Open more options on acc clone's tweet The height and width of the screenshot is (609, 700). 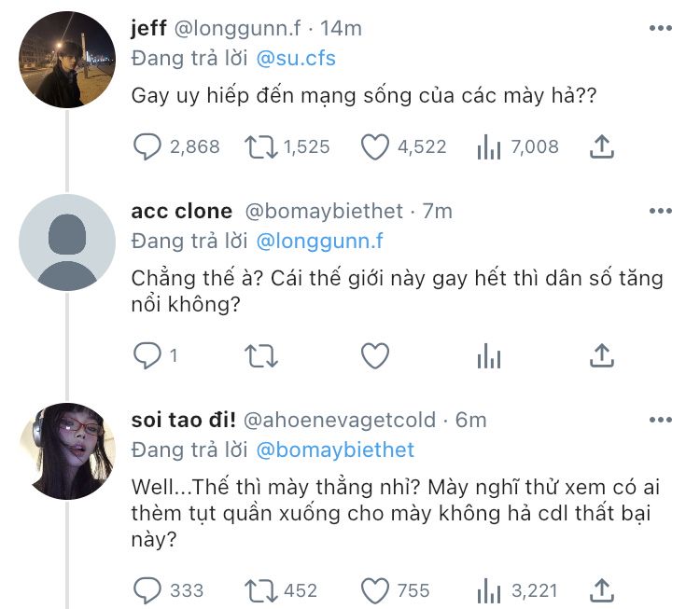tap(660, 212)
